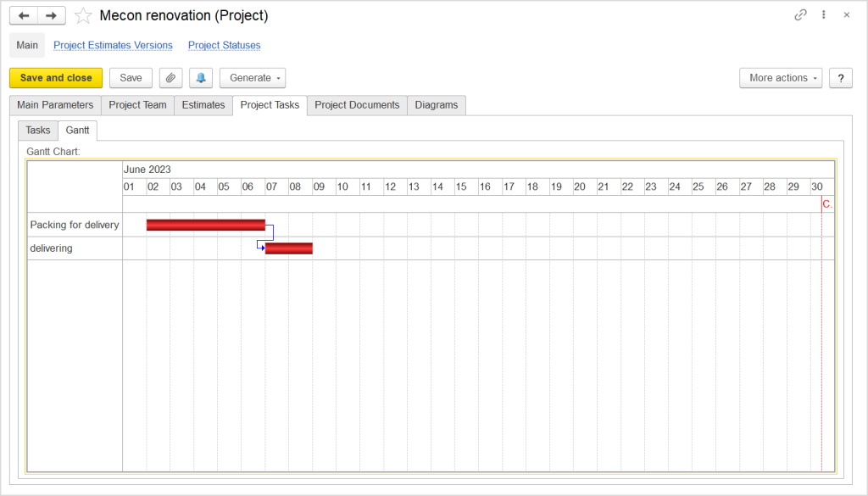Copy link using chain icon
The width and height of the screenshot is (868, 496).
tap(800, 15)
